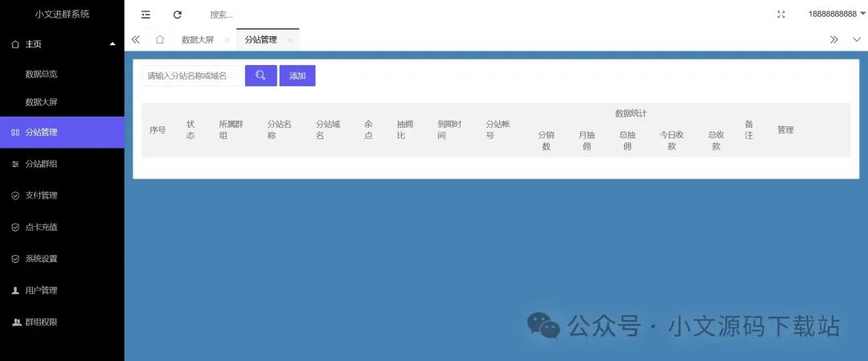The height and width of the screenshot is (361, 868).
Task: Click the 点卡充值 shield icon
Action: point(15,227)
